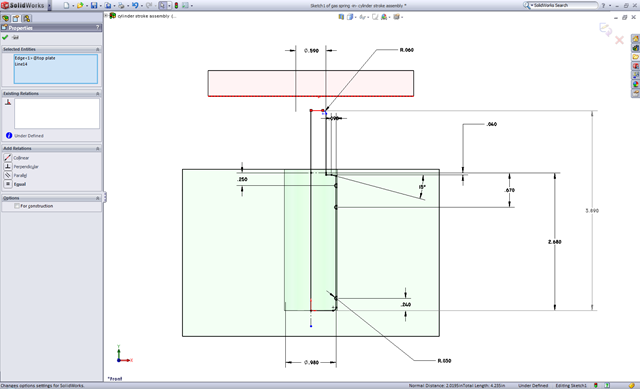Click the View Settings icon in heads-up toolbar
Viewport: 640px width, 389px height.
click(396, 17)
